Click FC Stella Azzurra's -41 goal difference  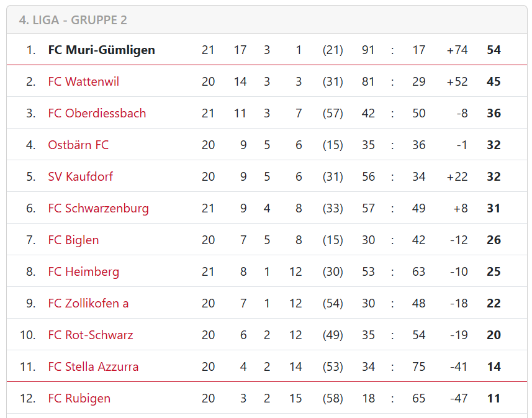(459, 366)
